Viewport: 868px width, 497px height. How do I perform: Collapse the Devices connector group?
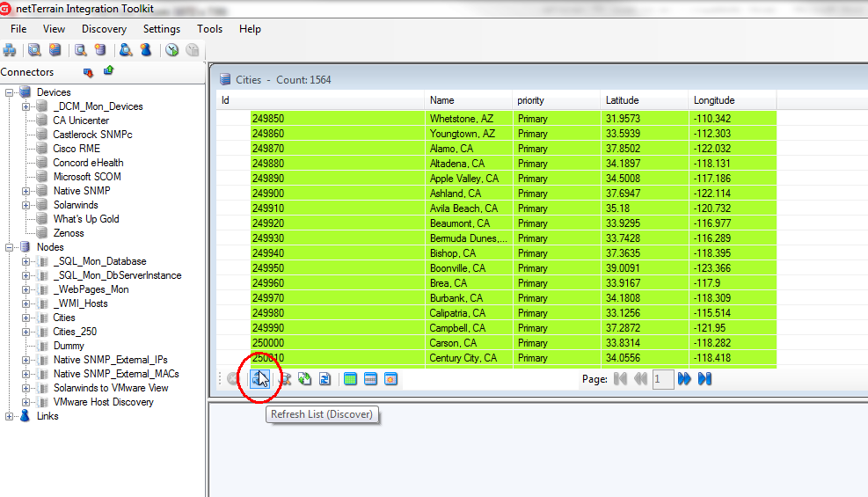pos(10,92)
